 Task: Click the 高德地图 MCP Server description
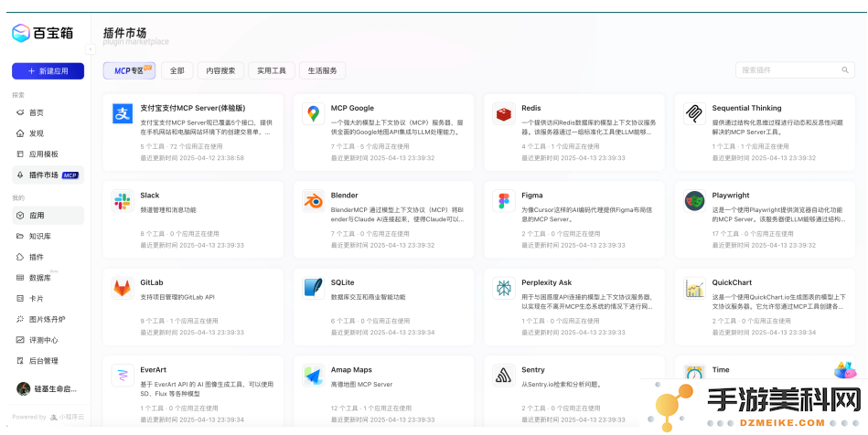pyautogui.click(x=361, y=385)
